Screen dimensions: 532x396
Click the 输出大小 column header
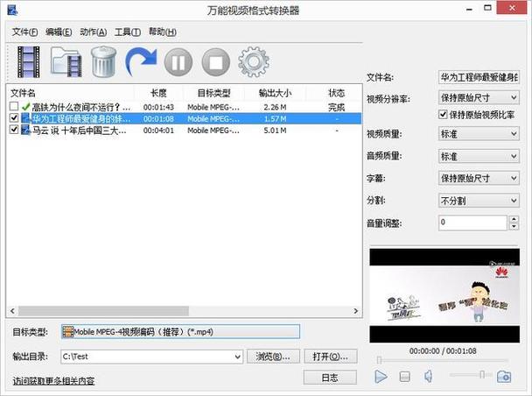275,93
